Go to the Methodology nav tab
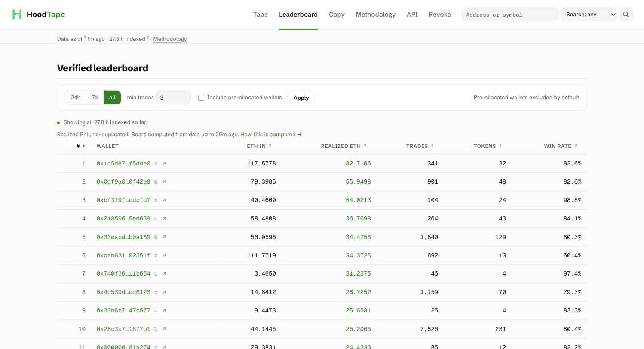Image resolution: width=644 pixels, height=349 pixels. 375,15
